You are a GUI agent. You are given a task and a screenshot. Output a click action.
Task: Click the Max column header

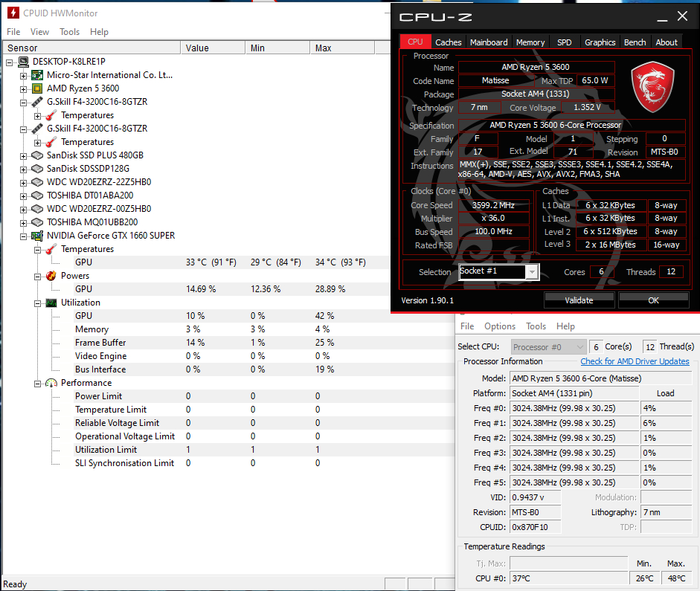[342, 48]
